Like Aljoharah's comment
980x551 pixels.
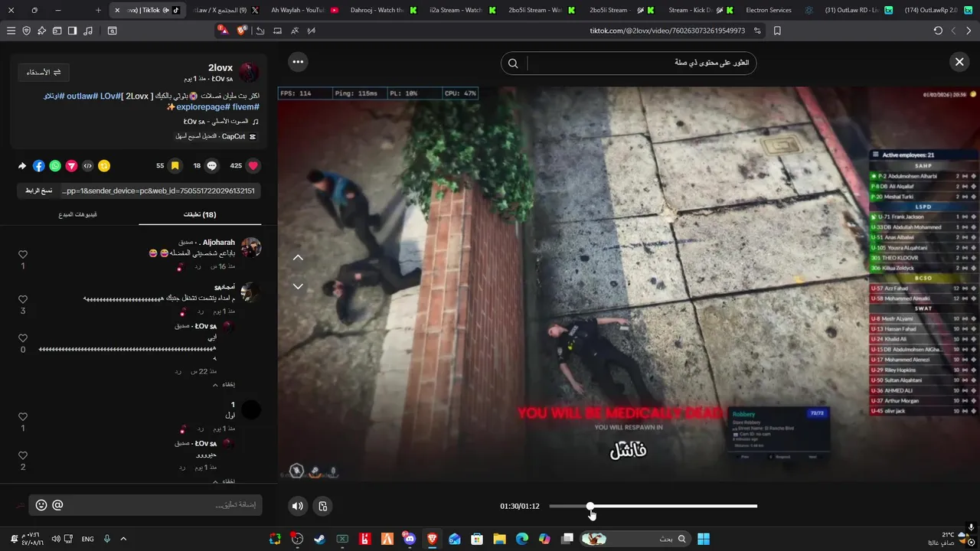point(23,255)
